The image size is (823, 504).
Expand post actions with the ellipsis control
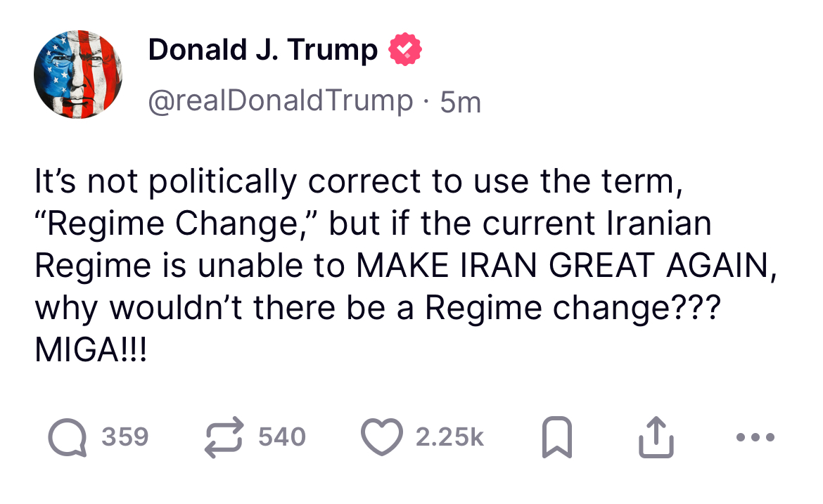754,436
